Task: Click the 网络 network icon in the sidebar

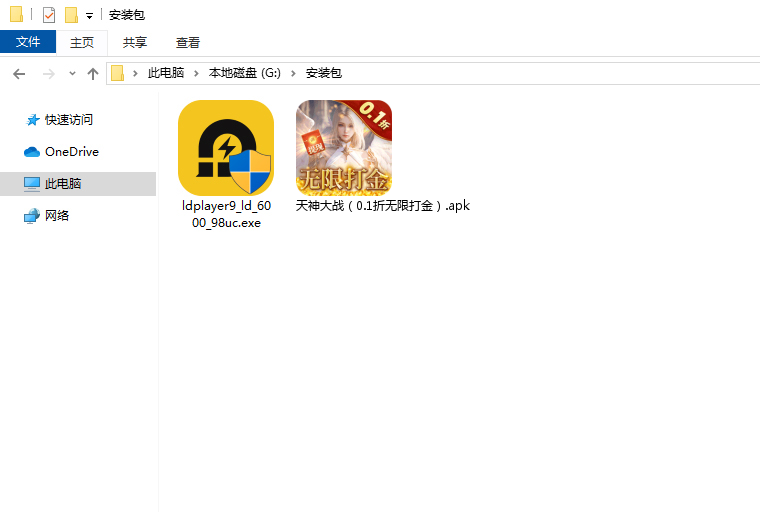Action: point(32,216)
